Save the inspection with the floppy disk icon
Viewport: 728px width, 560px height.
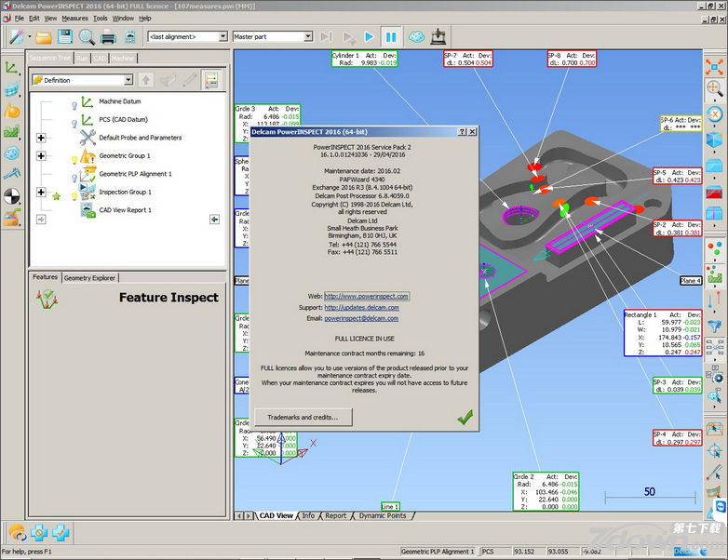(65, 36)
